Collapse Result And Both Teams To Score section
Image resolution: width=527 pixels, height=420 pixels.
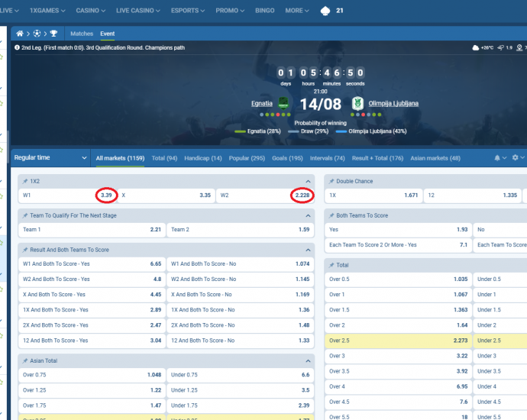click(308, 250)
